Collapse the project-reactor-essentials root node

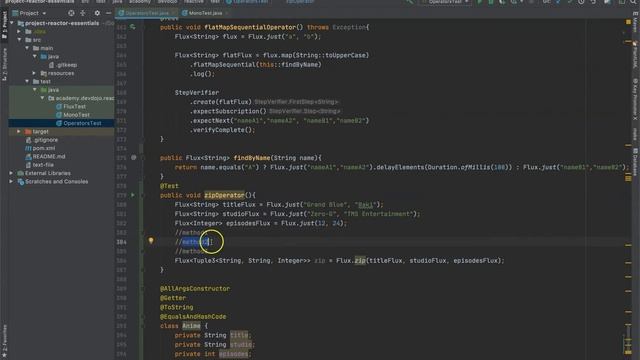pyautogui.click(x=12, y=23)
